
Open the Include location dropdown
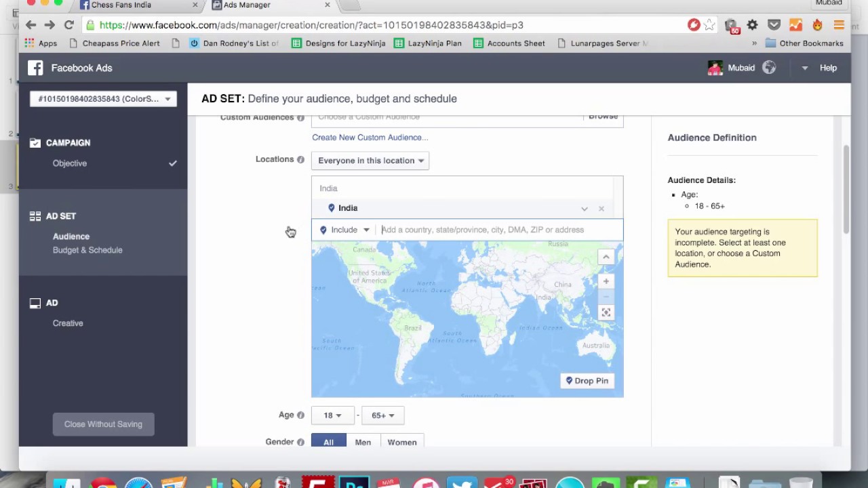pos(345,230)
